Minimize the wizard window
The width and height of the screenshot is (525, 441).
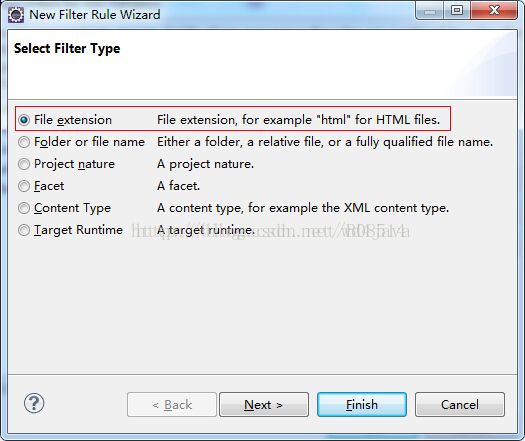click(x=430, y=11)
